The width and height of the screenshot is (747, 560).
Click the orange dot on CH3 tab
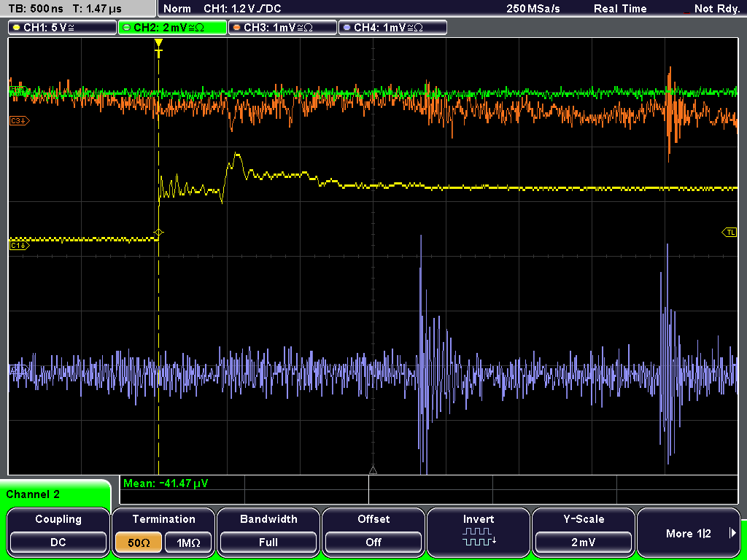(236, 28)
